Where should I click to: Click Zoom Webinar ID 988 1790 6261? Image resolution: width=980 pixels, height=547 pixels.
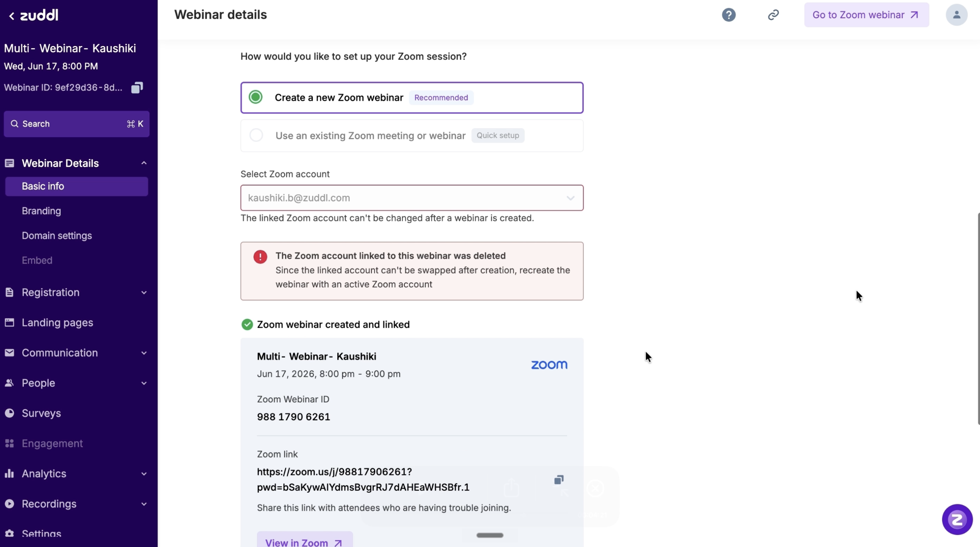(x=293, y=417)
